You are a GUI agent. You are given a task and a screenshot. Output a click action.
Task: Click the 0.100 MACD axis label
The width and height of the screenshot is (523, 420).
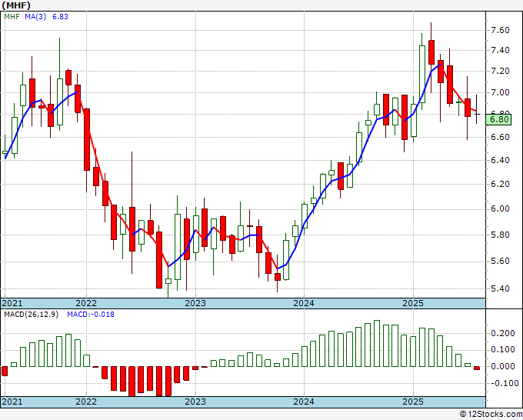tap(503, 349)
